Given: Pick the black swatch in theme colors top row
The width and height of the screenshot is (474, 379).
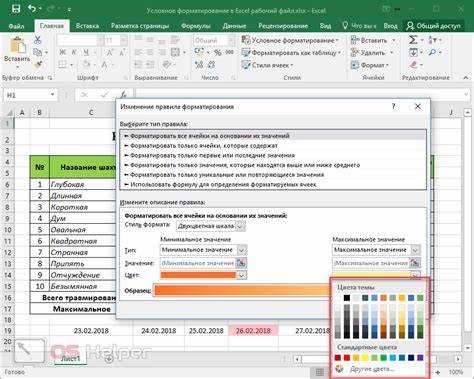Looking at the screenshot, I should click(347, 298).
